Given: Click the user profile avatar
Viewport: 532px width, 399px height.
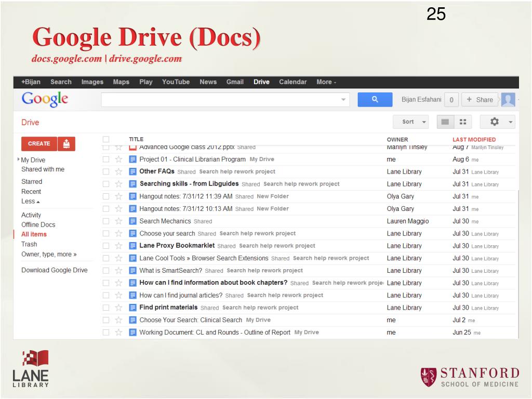Looking at the screenshot, I should point(508,100).
